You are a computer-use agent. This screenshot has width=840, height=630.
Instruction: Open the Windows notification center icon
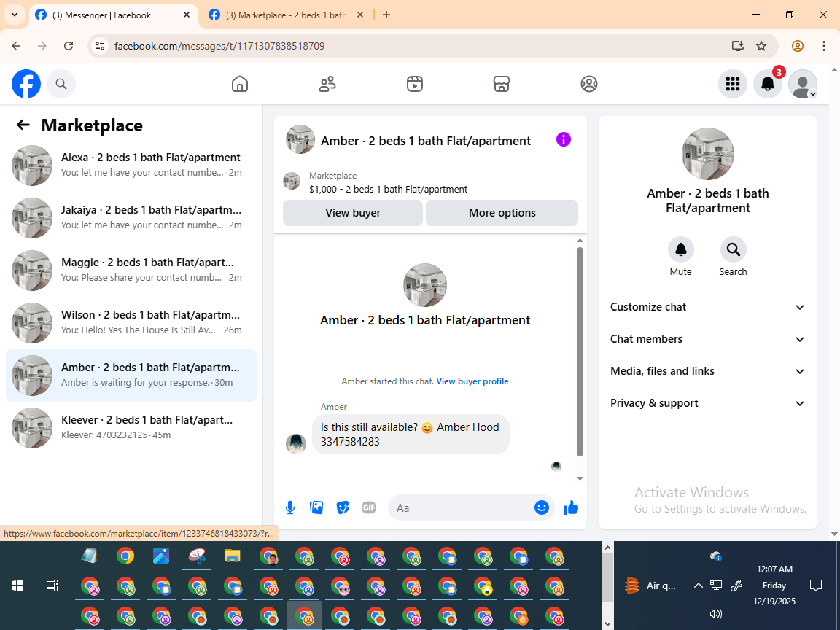click(816, 586)
